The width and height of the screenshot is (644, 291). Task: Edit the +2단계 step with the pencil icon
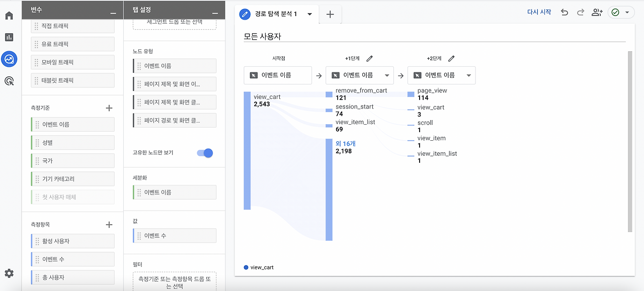click(451, 58)
